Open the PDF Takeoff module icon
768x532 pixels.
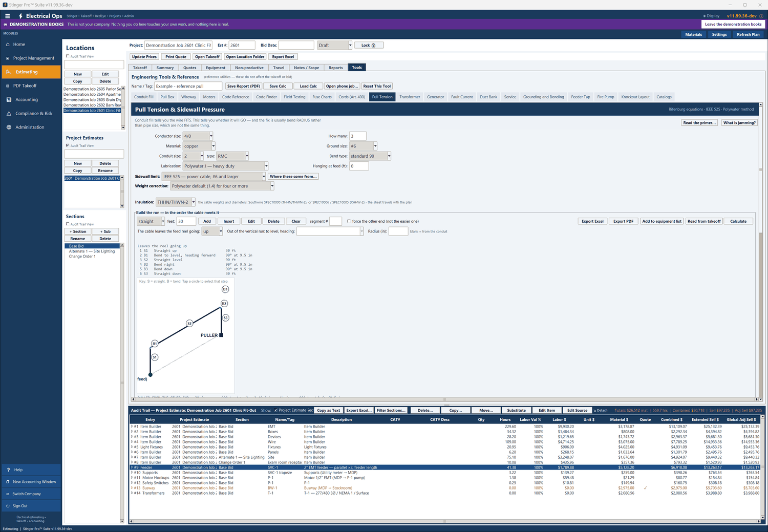click(x=8, y=86)
